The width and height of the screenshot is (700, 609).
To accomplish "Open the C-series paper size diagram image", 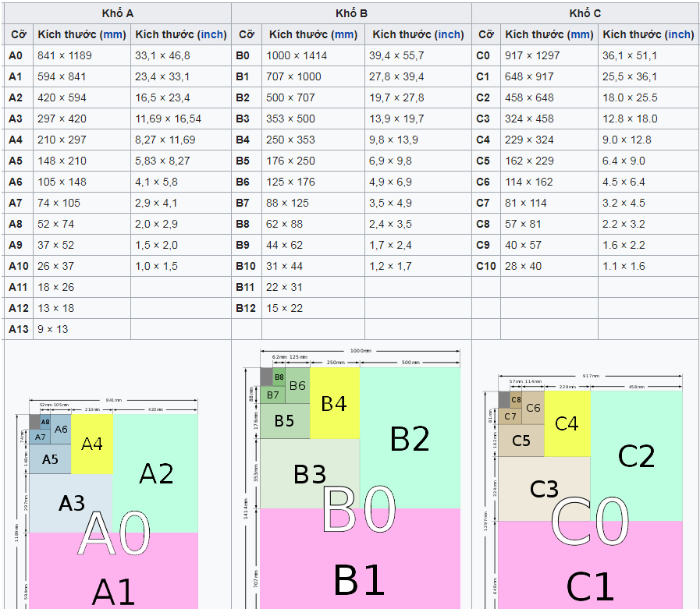I will [x=583, y=490].
